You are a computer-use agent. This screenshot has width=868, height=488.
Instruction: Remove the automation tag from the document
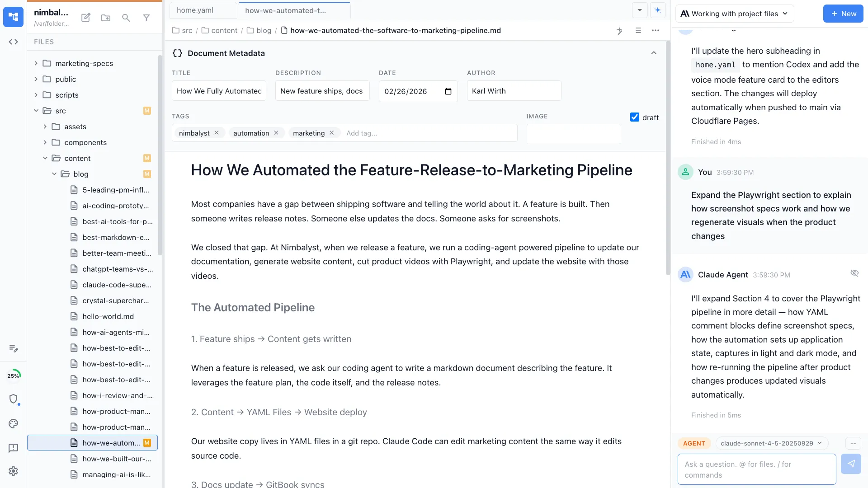pos(276,133)
